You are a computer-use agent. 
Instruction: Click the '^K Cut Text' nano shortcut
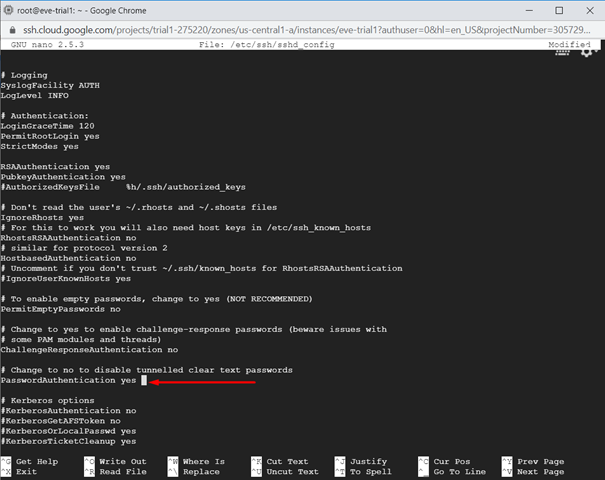click(x=280, y=461)
